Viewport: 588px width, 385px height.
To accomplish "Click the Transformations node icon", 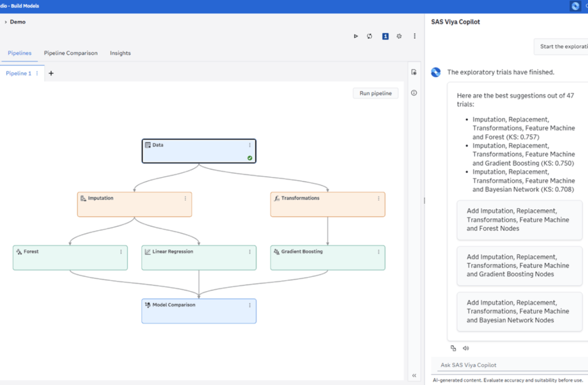I will click(276, 199).
